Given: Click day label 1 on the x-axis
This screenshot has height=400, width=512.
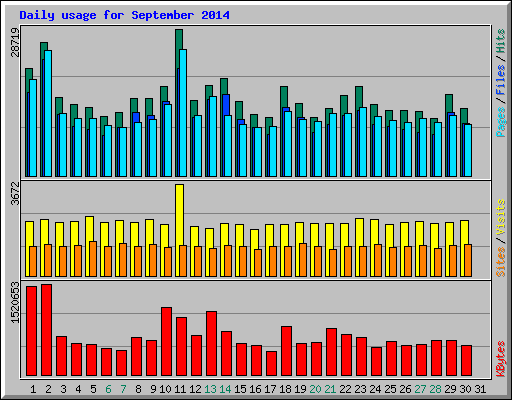Looking at the screenshot, I should [x=33, y=389].
